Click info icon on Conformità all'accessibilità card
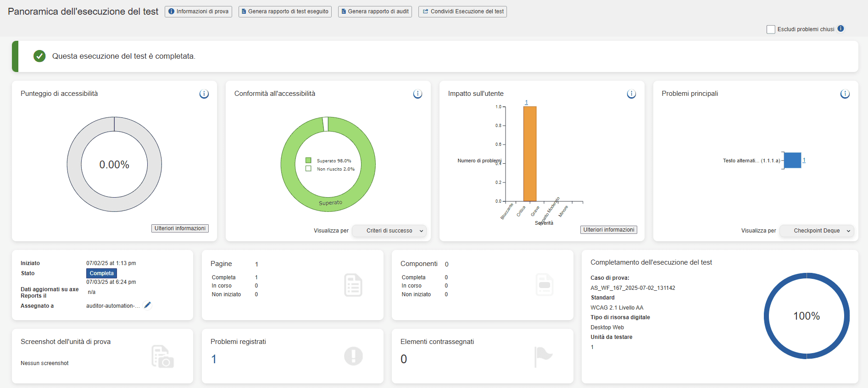Viewport: 868px width, 388px height. [417, 94]
